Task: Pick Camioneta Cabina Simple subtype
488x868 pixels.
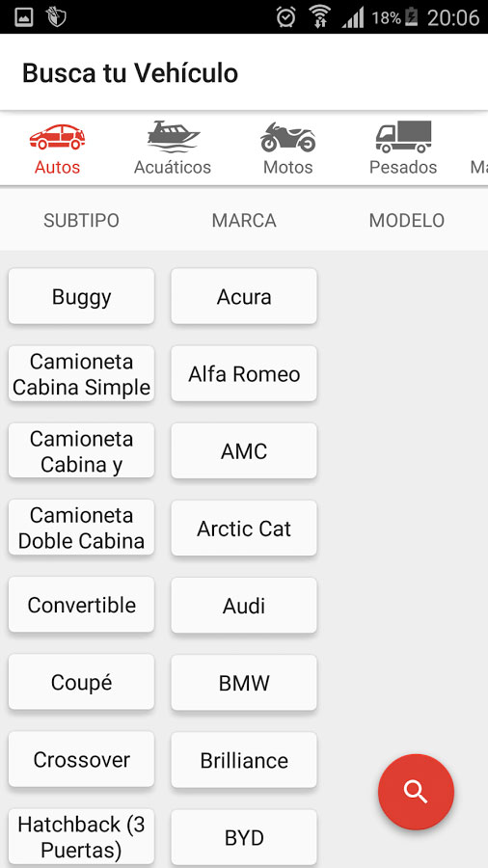Action: point(81,373)
